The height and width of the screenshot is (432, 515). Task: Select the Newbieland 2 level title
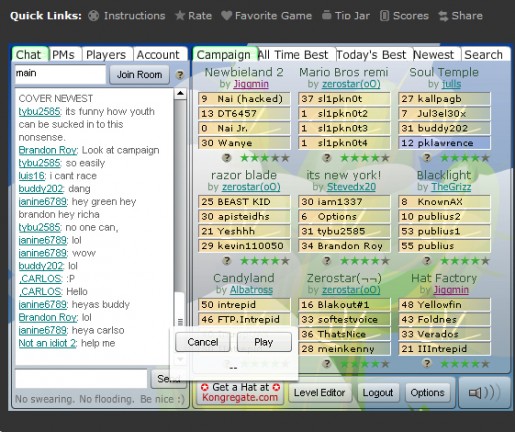pyautogui.click(x=244, y=72)
